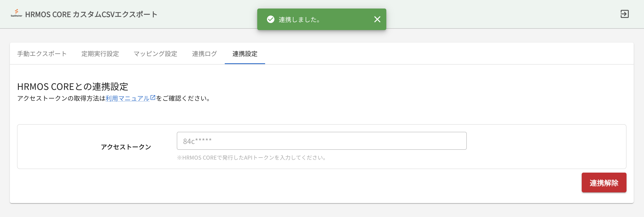Image resolution: width=644 pixels, height=217 pixels.
Task: Switch to the 手動エクスポート tab
Action: (42, 54)
